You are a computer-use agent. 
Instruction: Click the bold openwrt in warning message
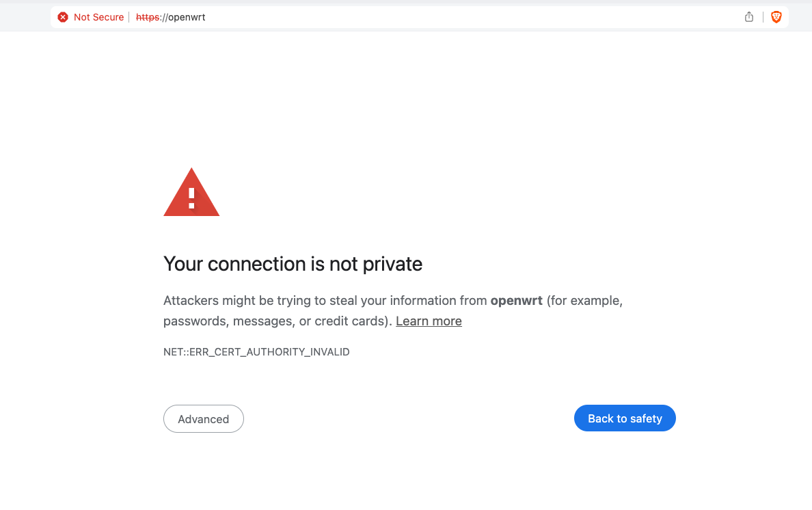click(x=516, y=301)
